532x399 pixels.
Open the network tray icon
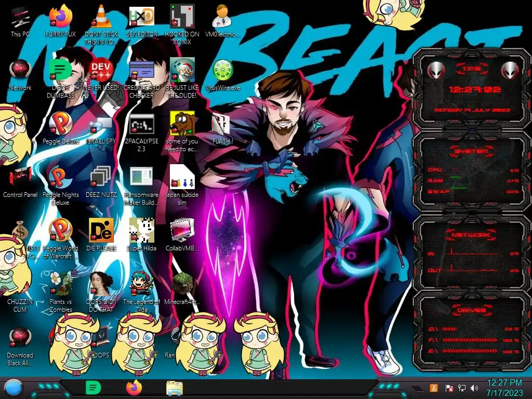coord(462,388)
